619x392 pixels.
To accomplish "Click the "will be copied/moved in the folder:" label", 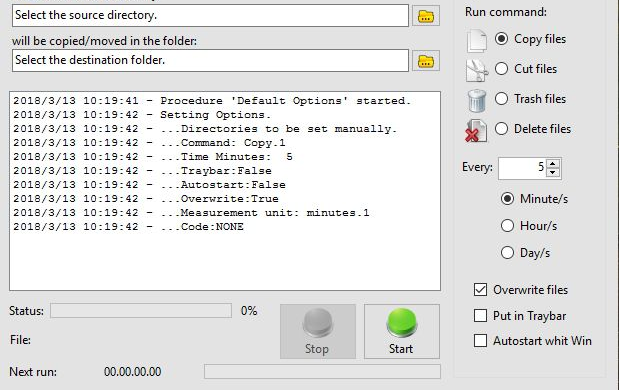I will pyautogui.click(x=104, y=41).
